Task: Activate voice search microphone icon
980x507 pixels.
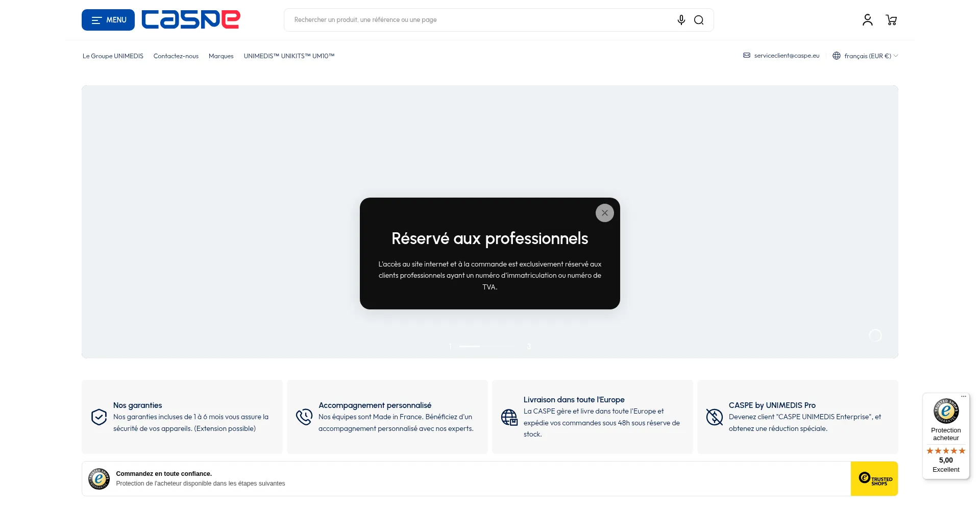Action: (x=681, y=20)
